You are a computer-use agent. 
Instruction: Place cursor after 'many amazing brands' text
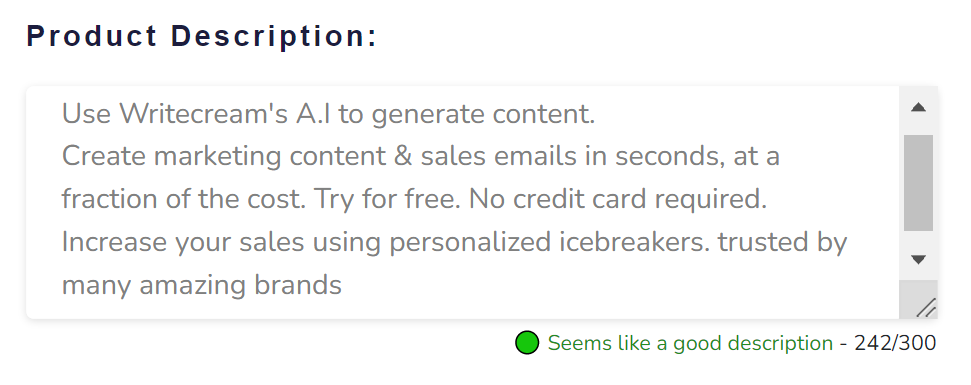[342, 285]
